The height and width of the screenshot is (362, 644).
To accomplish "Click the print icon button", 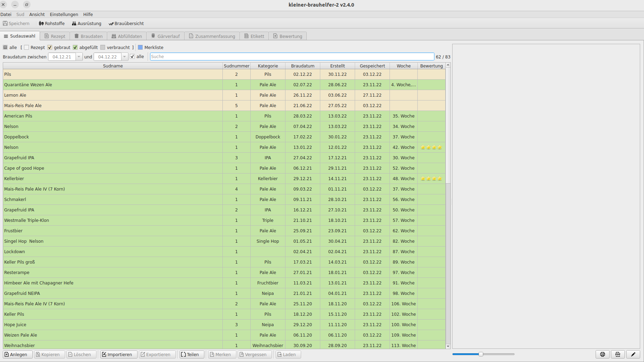I will coord(602,354).
